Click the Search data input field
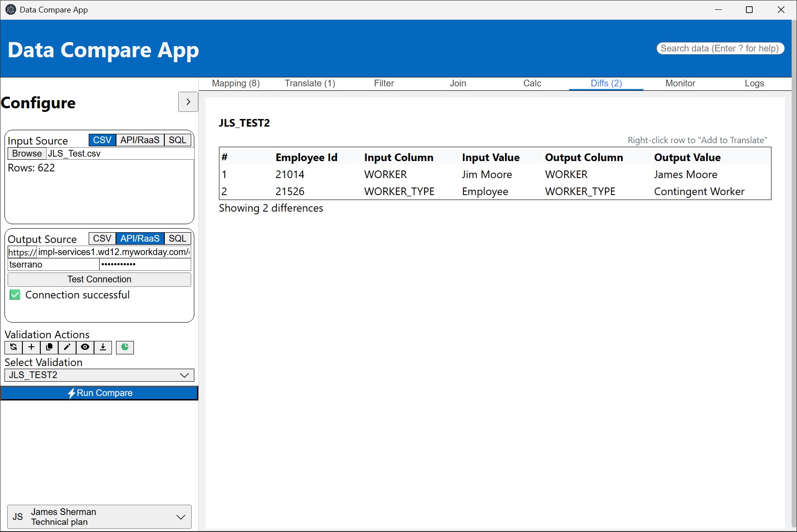 coord(720,48)
